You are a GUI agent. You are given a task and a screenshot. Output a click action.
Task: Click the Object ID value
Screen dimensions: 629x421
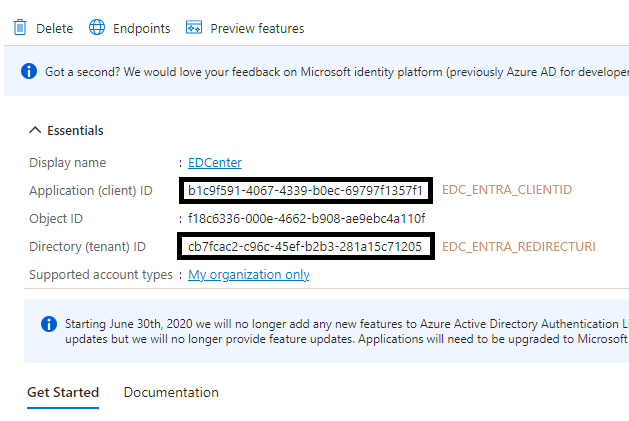306,218
